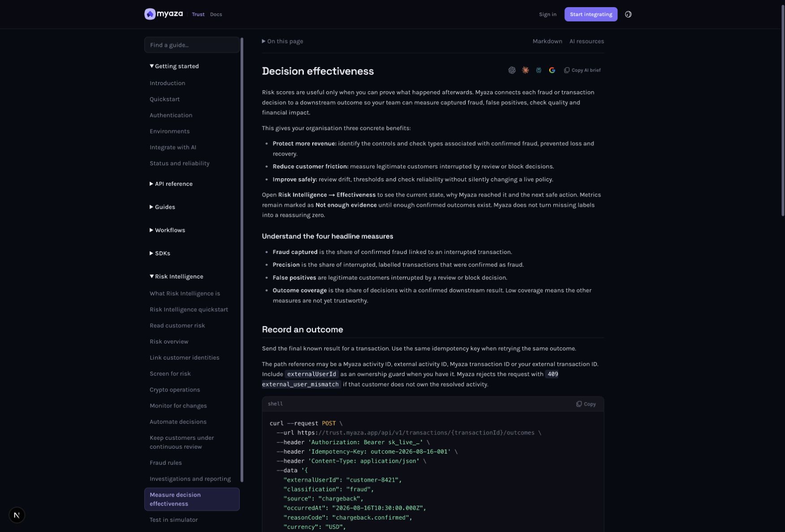This screenshot has width=785, height=532.
Task: Toggle the theme switcher icon in the header
Action: click(628, 14)
